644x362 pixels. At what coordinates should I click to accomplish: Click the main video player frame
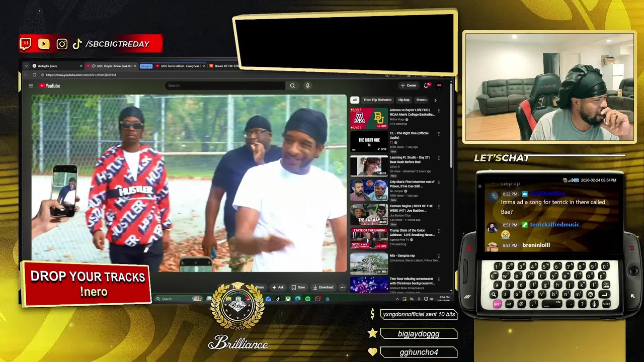pos(189,184)
